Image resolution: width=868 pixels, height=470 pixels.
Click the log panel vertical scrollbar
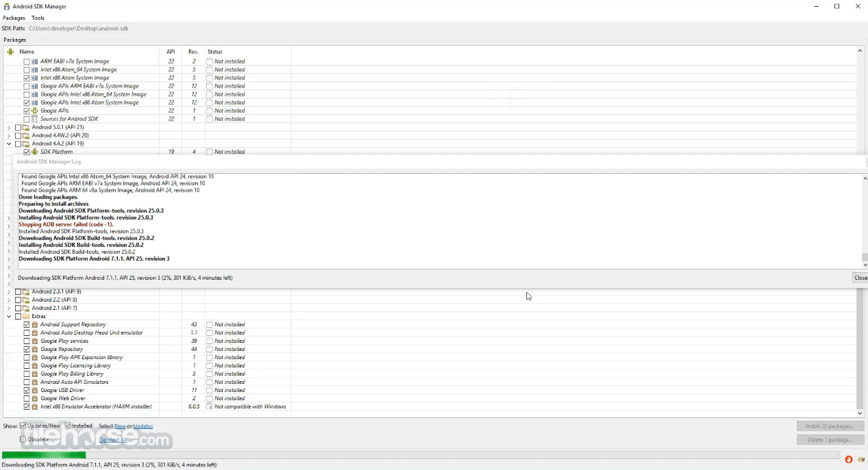click(865, 221)
